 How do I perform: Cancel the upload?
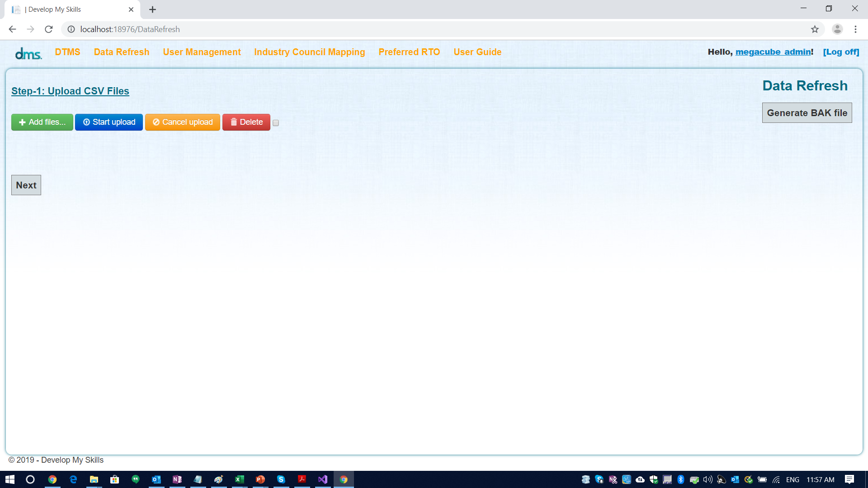point(183,122)
